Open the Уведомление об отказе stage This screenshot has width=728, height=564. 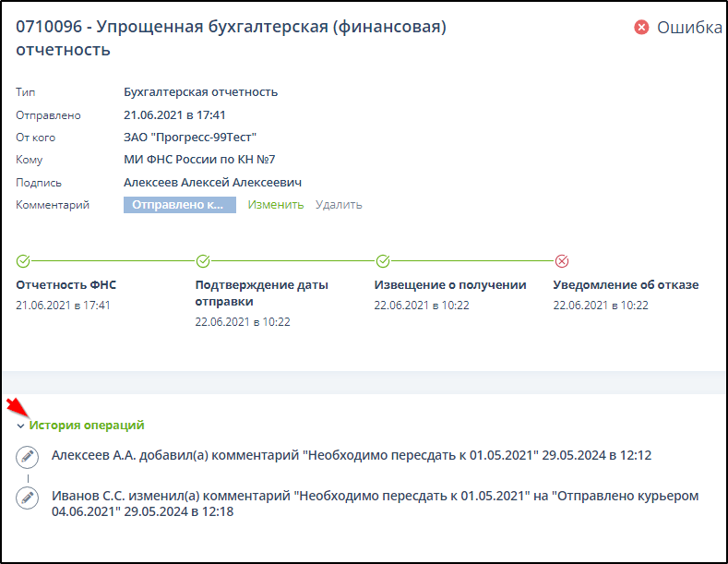626,285
